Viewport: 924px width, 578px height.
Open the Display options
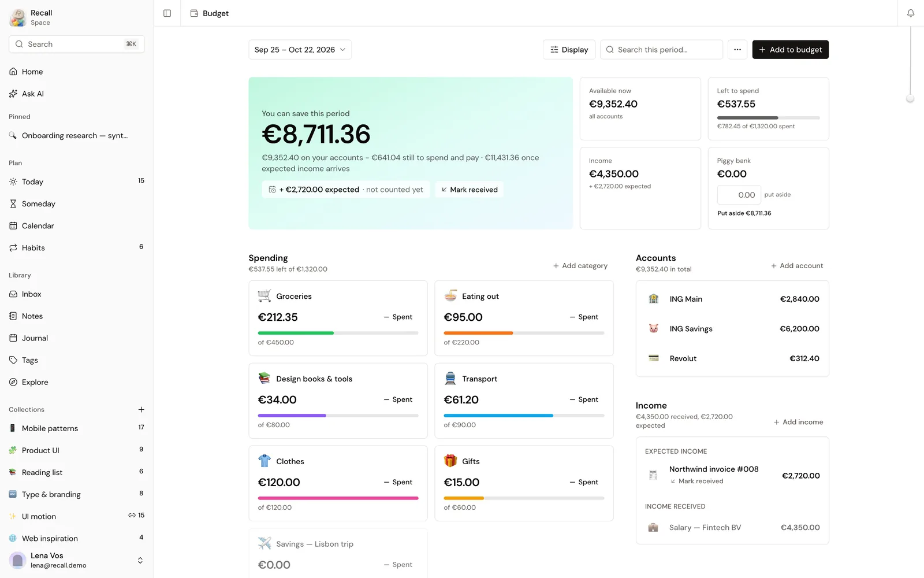569,50
